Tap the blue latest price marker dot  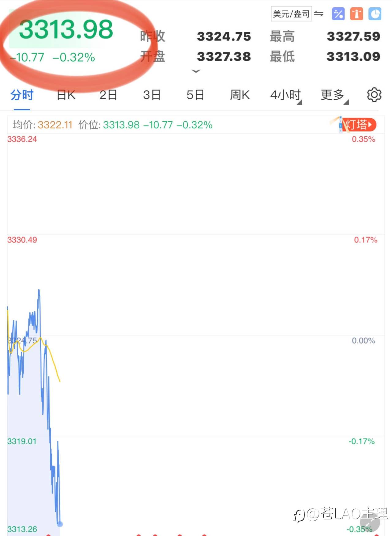[60, 524]
